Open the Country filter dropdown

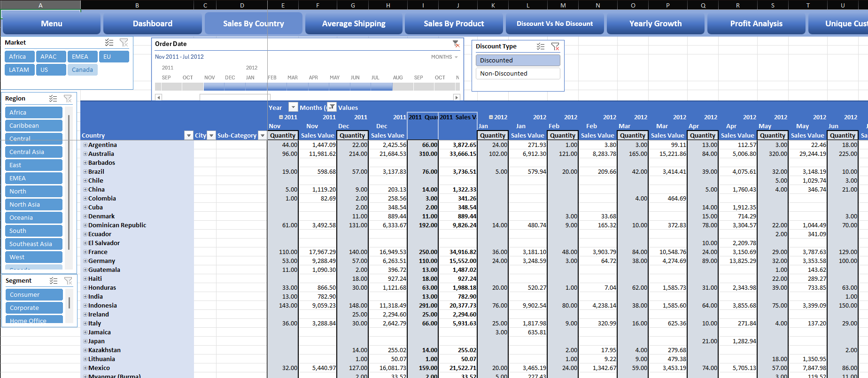click(189, 135)
